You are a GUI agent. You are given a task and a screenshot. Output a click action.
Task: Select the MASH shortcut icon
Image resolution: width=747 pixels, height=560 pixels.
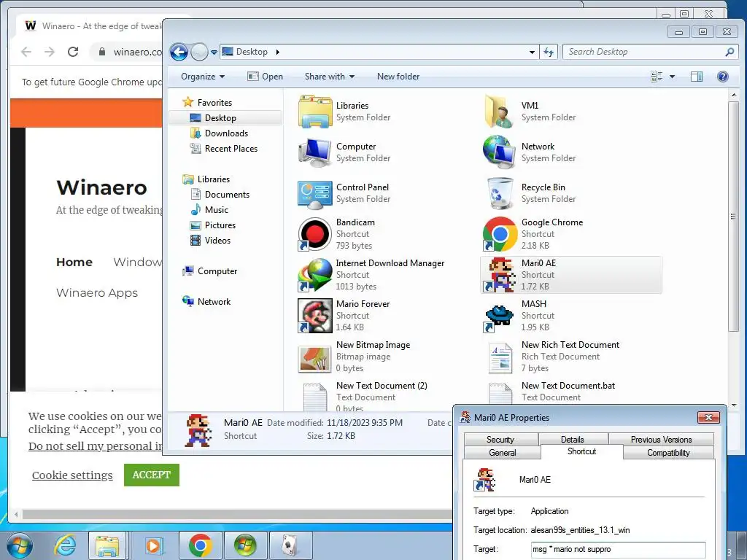[x=499, y=318]
